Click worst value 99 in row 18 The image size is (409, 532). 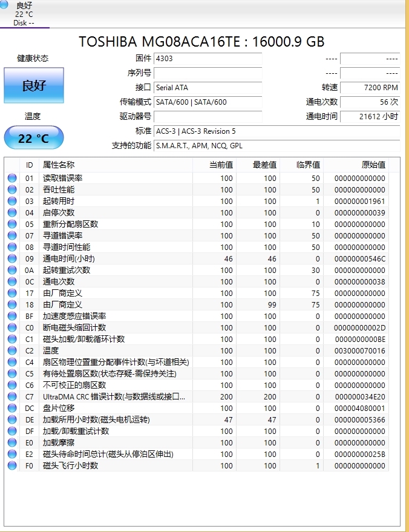click(272, 304)
